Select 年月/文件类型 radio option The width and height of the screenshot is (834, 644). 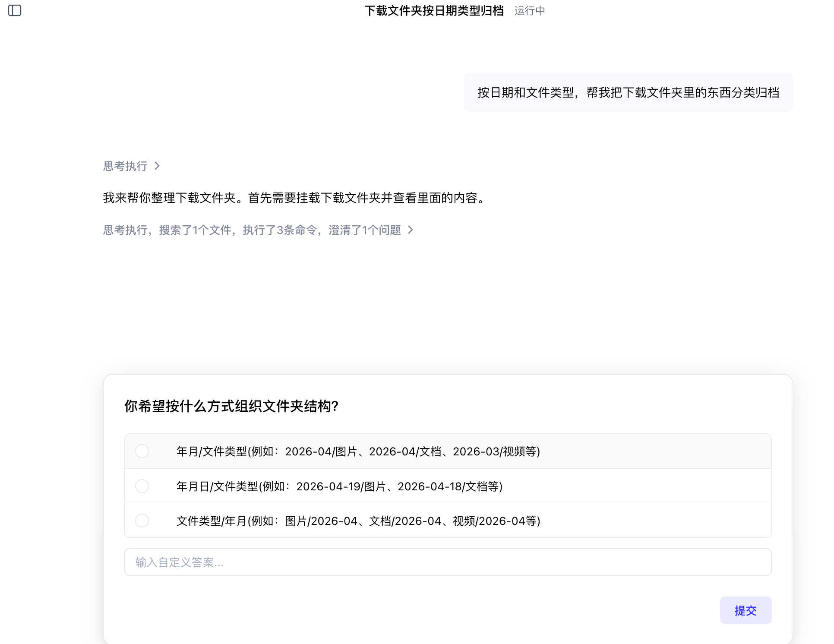(x=142, y=451)
